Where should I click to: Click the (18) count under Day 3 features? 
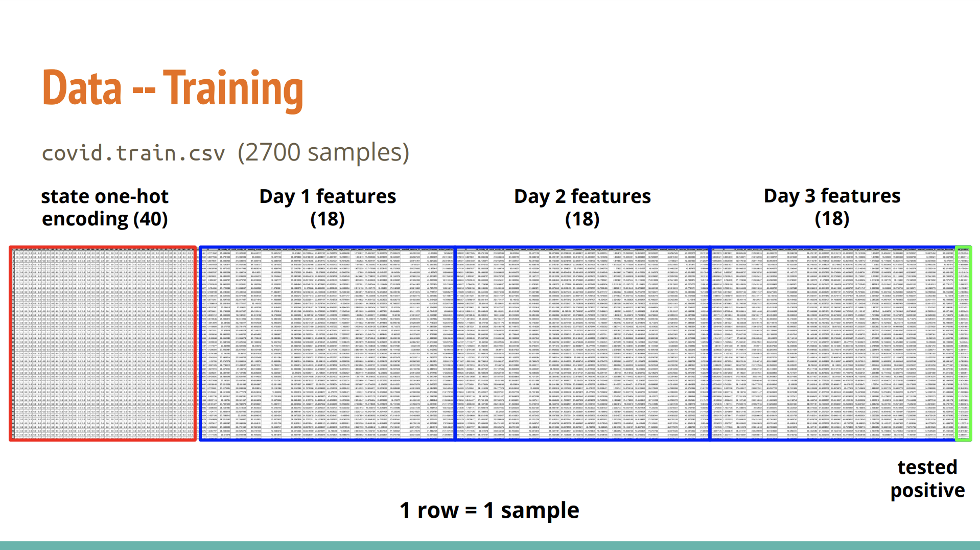point(832,219)
